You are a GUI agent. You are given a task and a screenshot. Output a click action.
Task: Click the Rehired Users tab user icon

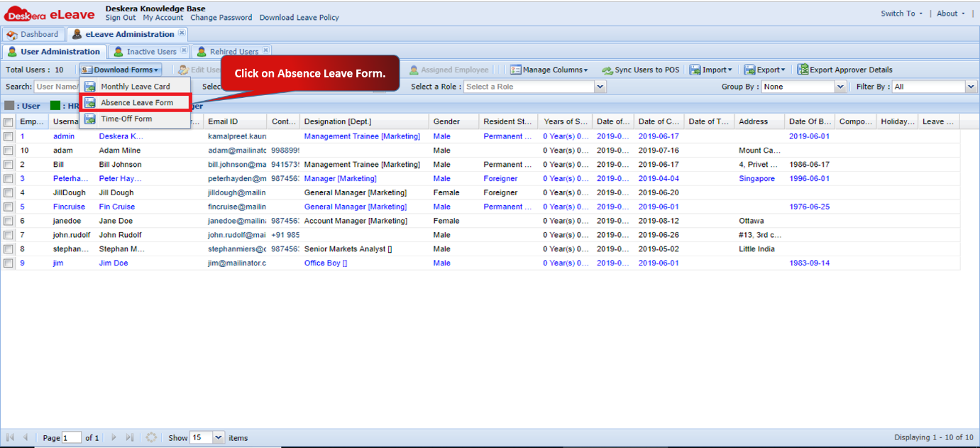[202, 52]
